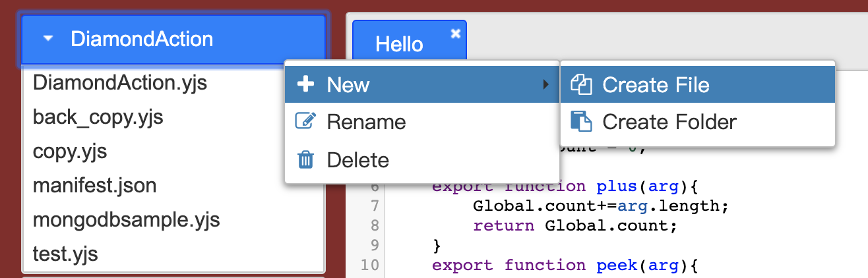This screenshot has width=868, height=278.
Task: Collapse the DiamondAction project arrow
Action: pyautogui.click(x=47, y=39)
